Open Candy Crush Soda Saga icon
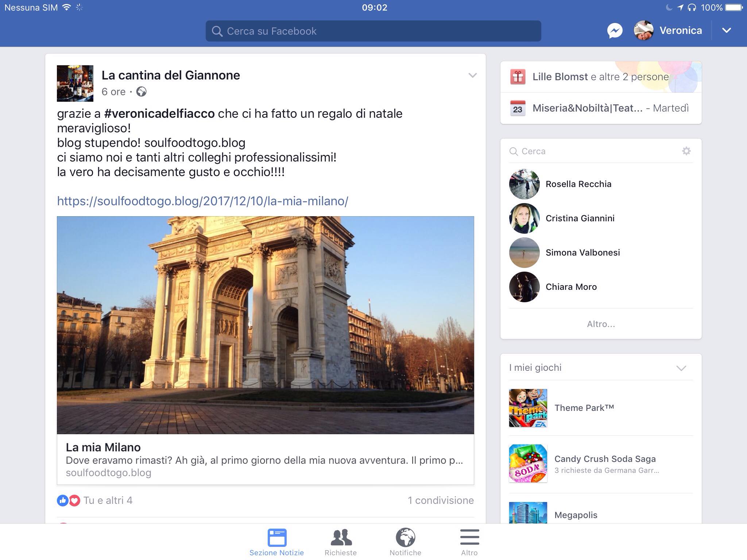The width and height of the screenshot is (747, 560). pyautogui.click(x=528, y=463)
